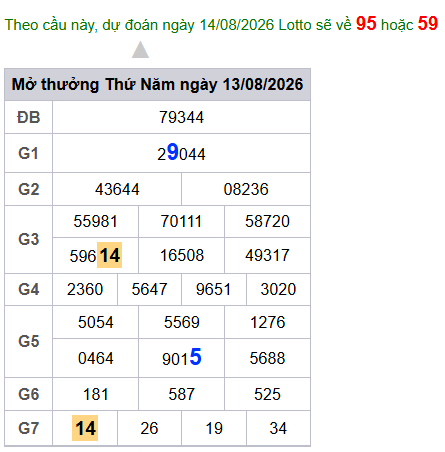The height and width of the screenshot is (452, 445).
Task: Click predicted number 59 in red
Action: [428, 24]
